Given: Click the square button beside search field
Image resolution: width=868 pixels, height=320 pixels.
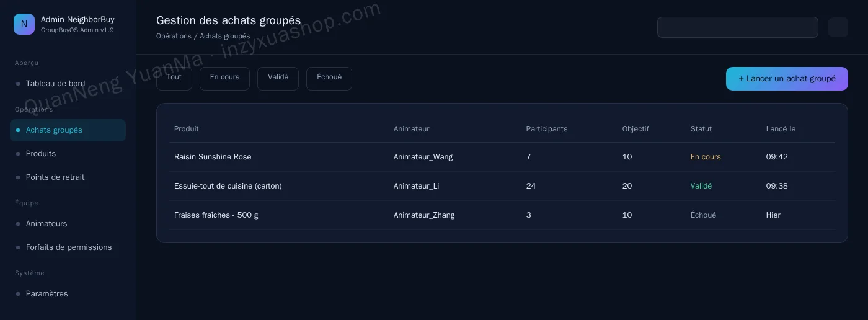Looking at the screenshot, I should tap(838, 27).
